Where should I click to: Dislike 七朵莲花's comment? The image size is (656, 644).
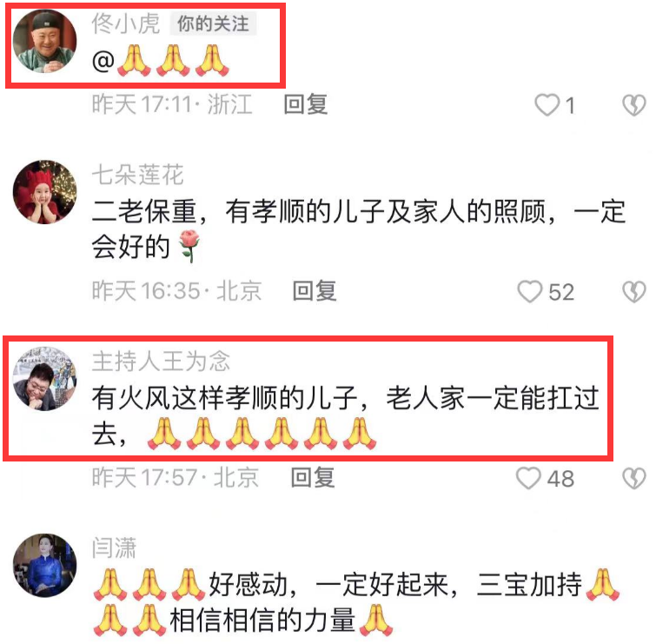[x=634, y=291]
